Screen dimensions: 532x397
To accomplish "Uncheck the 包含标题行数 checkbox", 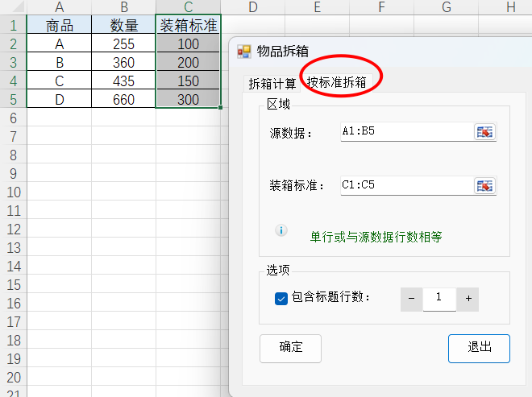I will [281, 299].
